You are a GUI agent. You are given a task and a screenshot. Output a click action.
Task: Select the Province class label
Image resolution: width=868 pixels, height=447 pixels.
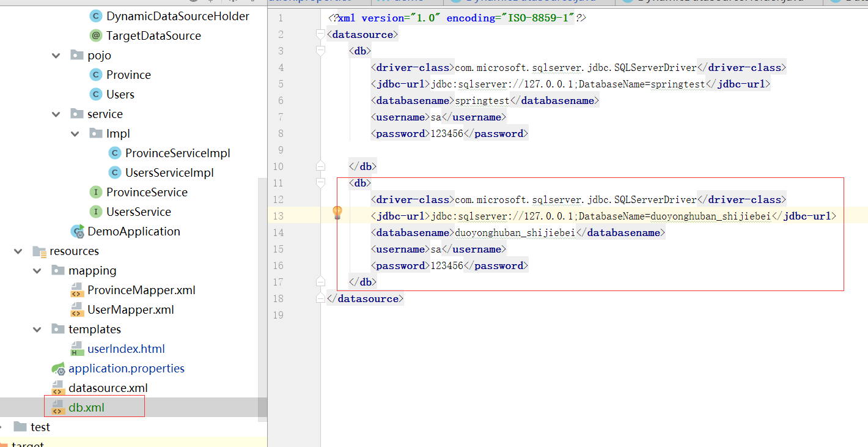point(128,75)
